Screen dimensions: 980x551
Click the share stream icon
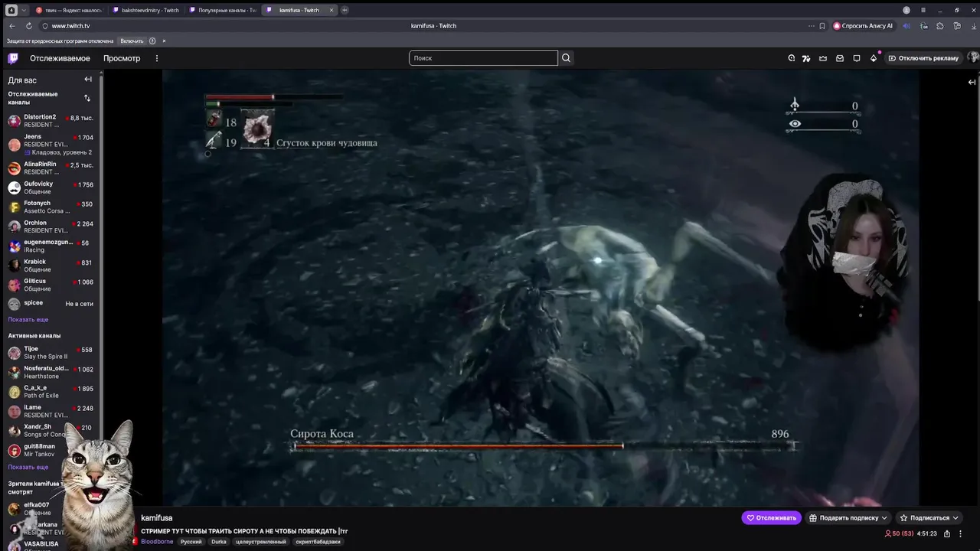(x=947, y=533)
